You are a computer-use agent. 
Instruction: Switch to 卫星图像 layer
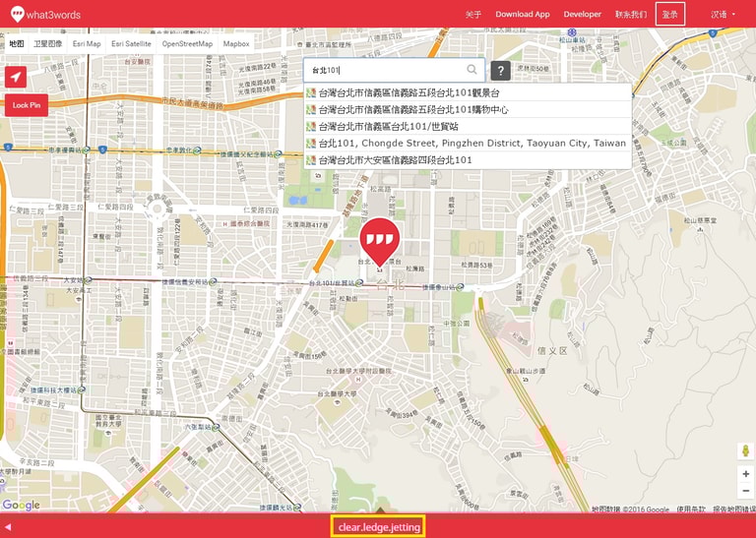(x=47, y=44)
